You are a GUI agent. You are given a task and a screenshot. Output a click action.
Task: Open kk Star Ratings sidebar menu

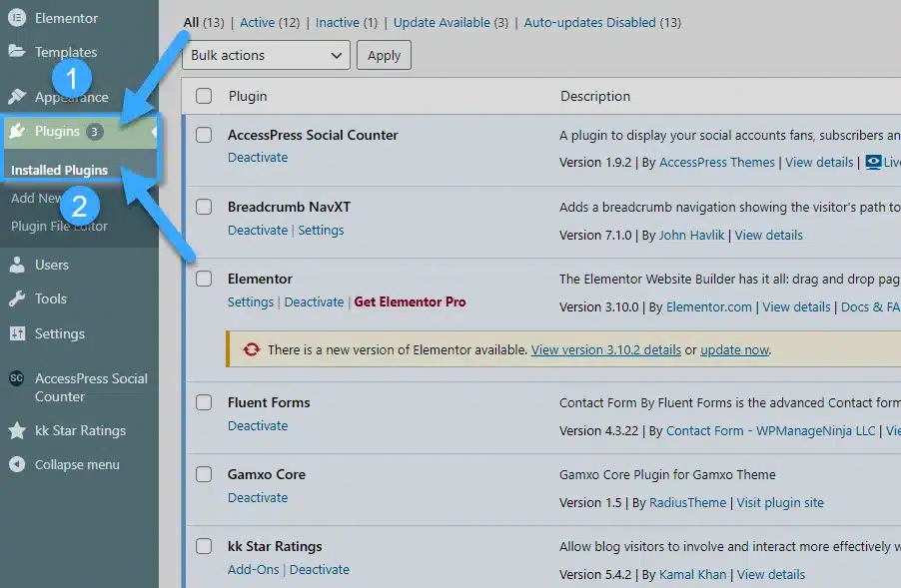81,430
